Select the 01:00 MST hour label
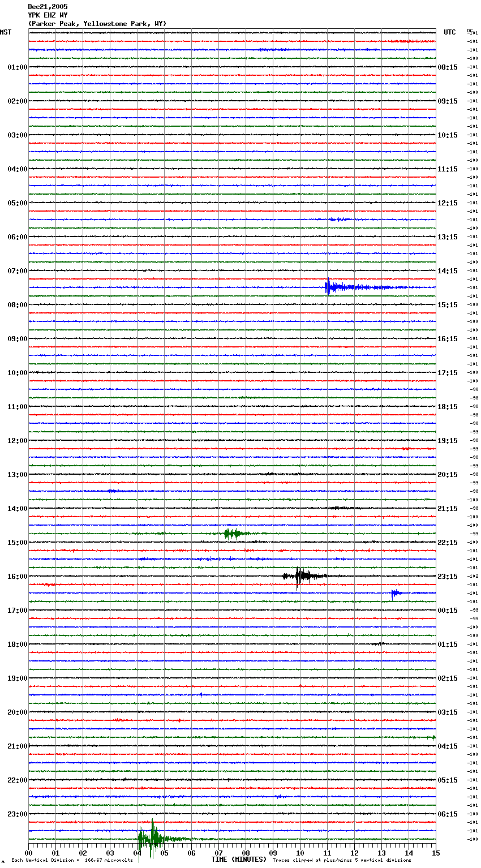 point(18,67)
